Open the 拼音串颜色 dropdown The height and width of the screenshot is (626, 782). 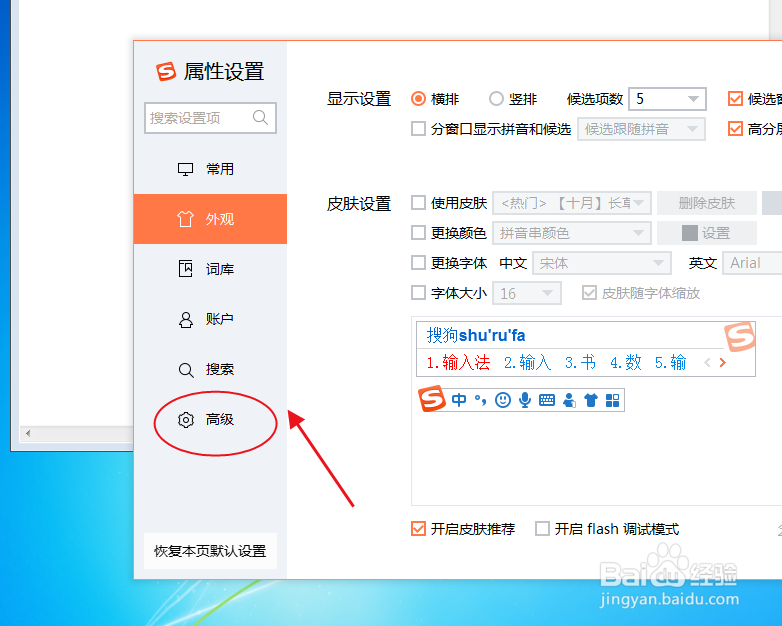tap(572, 233)
